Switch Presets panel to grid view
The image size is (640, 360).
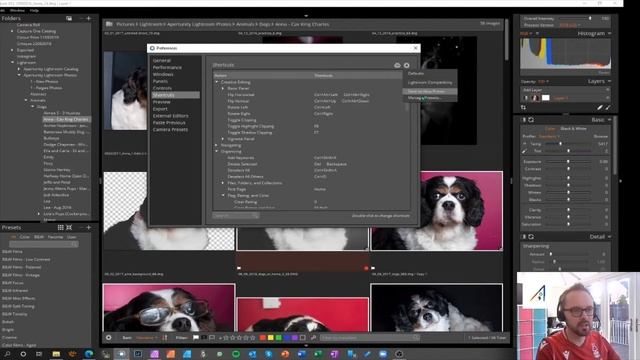60,227
